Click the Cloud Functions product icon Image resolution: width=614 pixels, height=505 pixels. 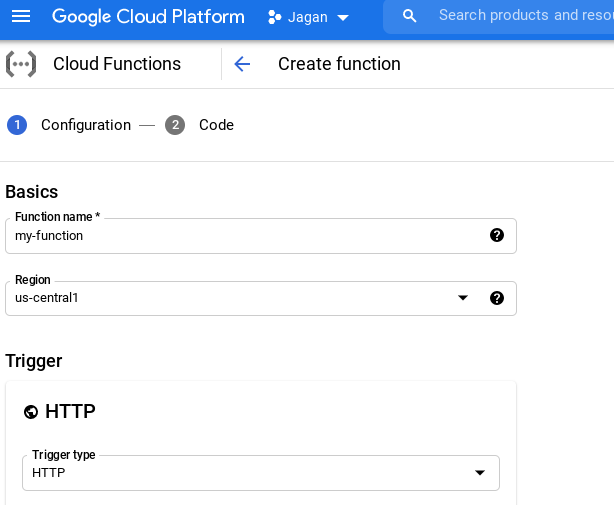(21, 64)
